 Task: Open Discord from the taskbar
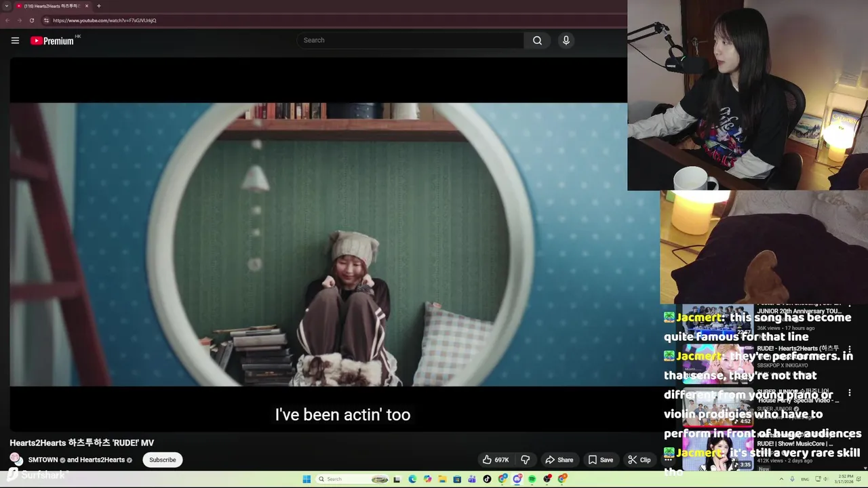click(x=517, y=479)
